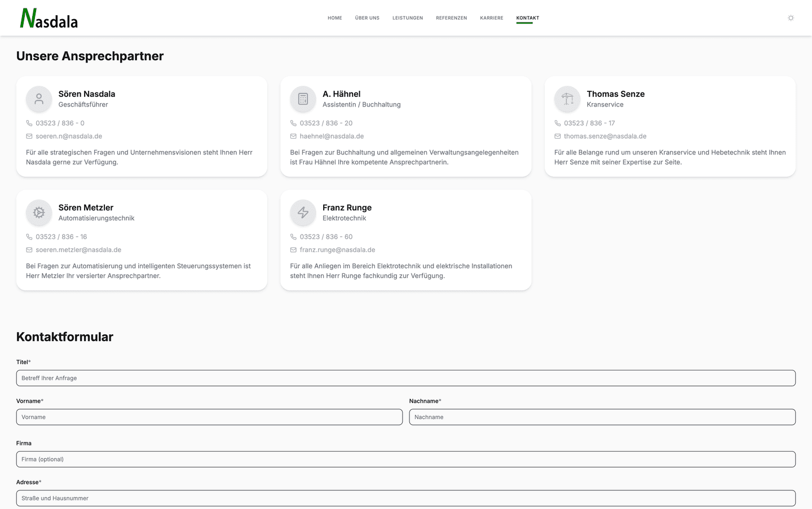
Task: Click phone icon beside 03523 / 836 - 0
Action: [29, 123]
